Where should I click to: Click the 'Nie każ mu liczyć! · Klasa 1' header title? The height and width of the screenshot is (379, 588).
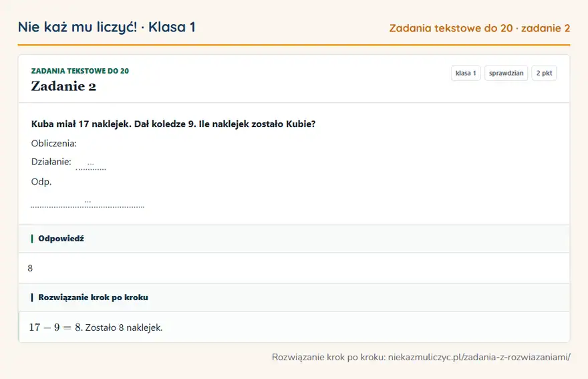107,27
